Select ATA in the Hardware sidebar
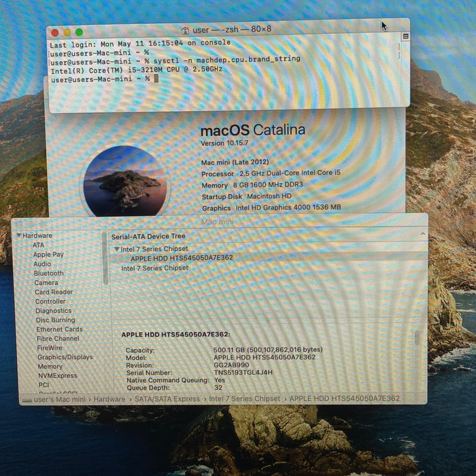476x476 pixels. tap(39, 245)
